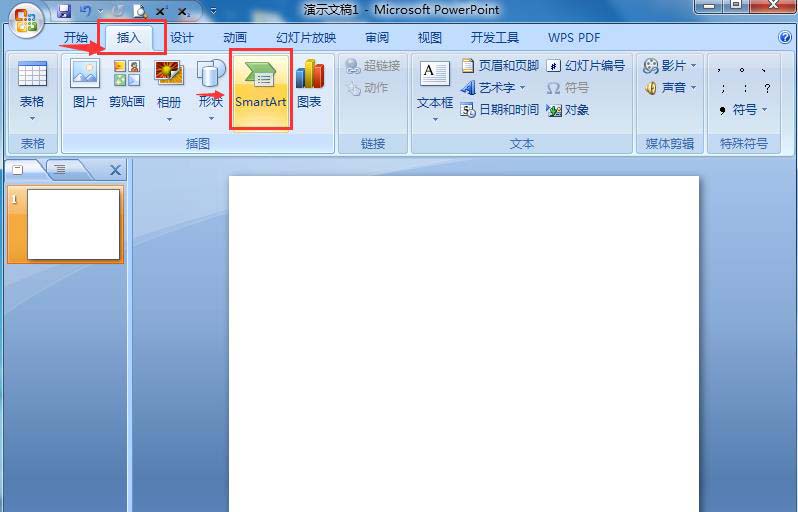Open the undo history dropdown arrow
Screen dimensions: 798x512
point(99,11)
